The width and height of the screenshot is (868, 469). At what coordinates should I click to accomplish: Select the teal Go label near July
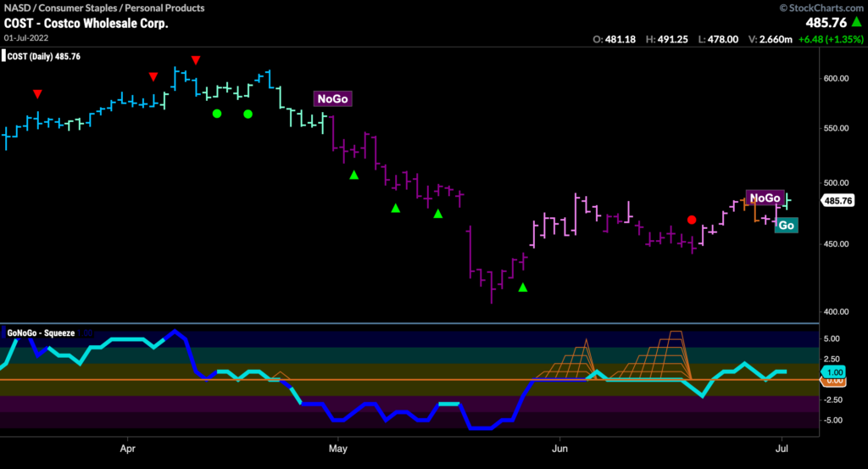click(x=786, y=226)
